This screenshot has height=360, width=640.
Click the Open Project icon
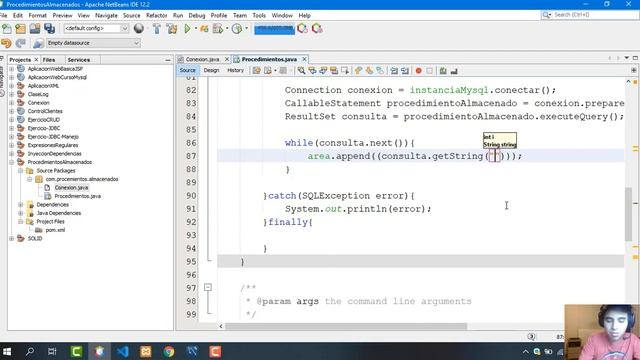35,29
